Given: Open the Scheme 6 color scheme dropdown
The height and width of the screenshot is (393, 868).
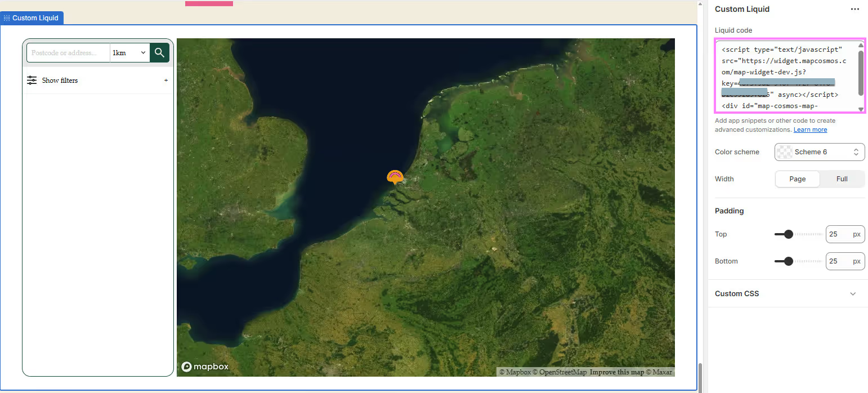Looking at the screenshot, I should tap(820, 152).
